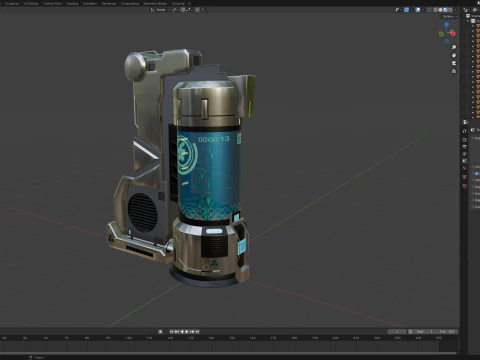
Task: Open the World properties tab icon
Action: [465, 168]
